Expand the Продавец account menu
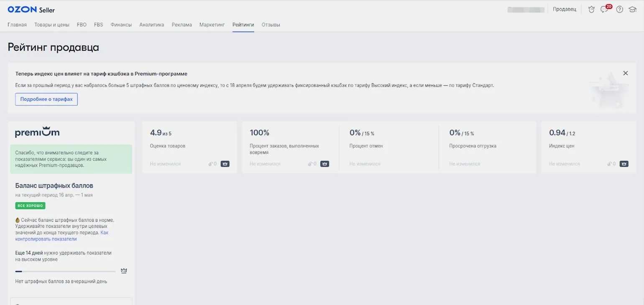The height and width of the screenshot is (305, 644). (565, 9)
